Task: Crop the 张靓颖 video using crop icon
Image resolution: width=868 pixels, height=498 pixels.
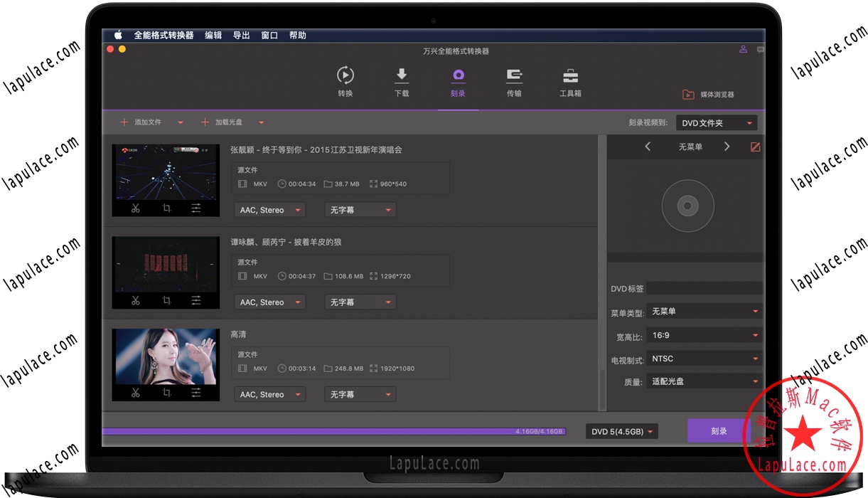Action: click(165, 208)
